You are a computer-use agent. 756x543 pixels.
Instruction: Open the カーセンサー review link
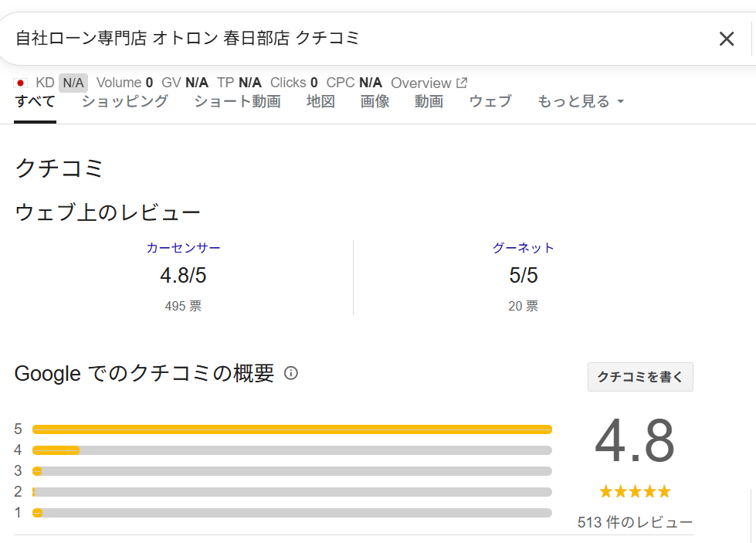[x=183, y=248]
